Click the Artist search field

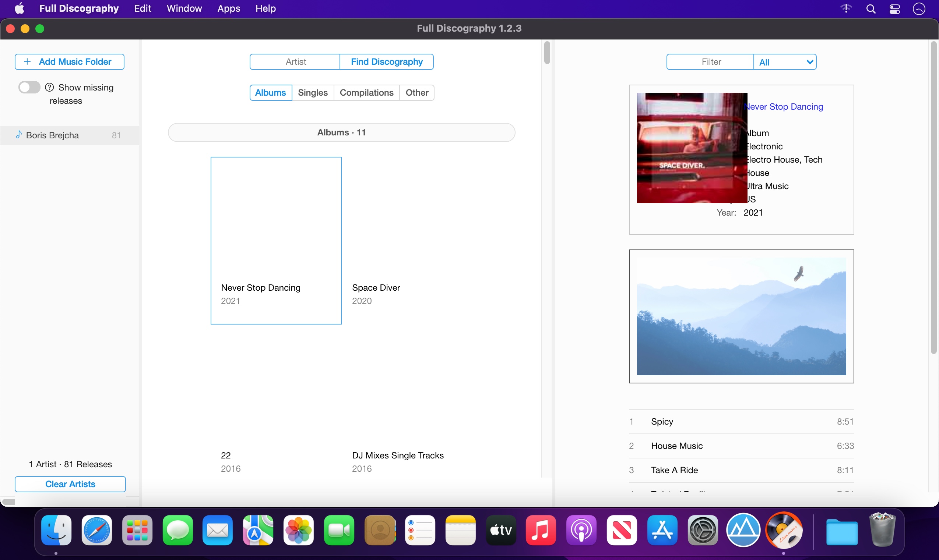(x=295, y=61)
